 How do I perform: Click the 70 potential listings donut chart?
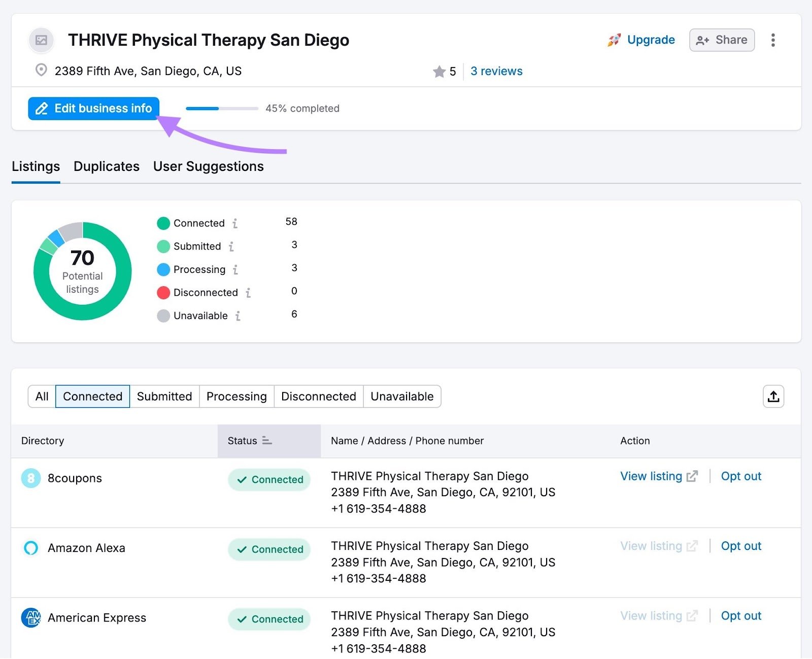pyautogui.click(x=83, y=270)
